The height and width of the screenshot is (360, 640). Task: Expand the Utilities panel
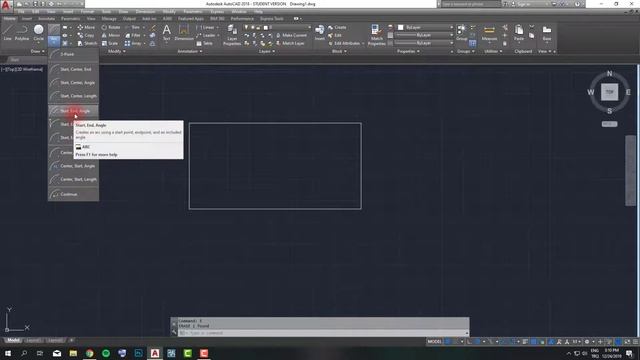pos(493,51)
